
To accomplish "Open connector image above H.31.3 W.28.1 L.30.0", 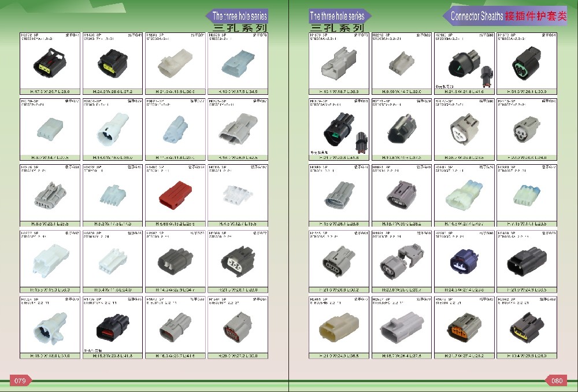I will click(x=527, y=64).
